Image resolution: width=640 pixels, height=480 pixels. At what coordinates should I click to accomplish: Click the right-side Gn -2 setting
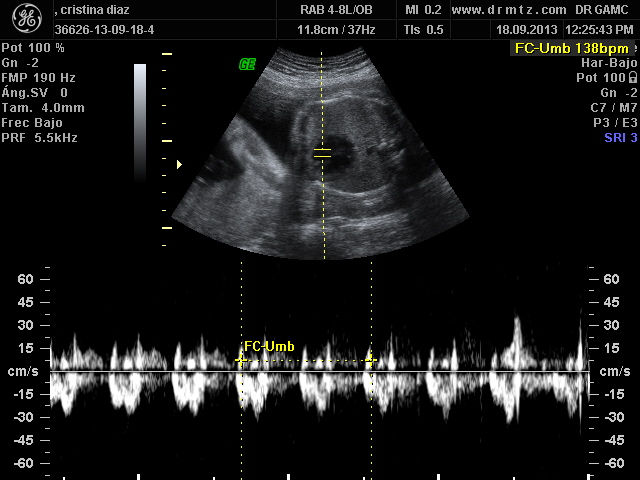pyautogui.click(x=619, y=93)
